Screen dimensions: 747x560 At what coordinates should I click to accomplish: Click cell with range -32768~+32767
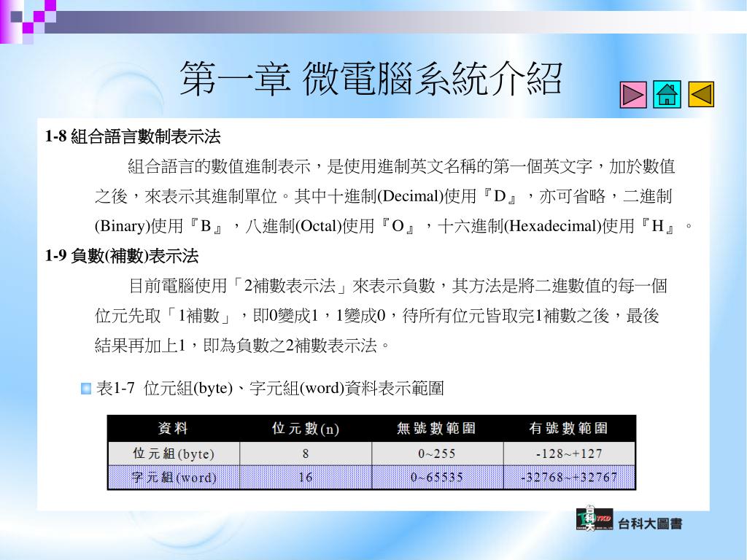click(569, 477)
